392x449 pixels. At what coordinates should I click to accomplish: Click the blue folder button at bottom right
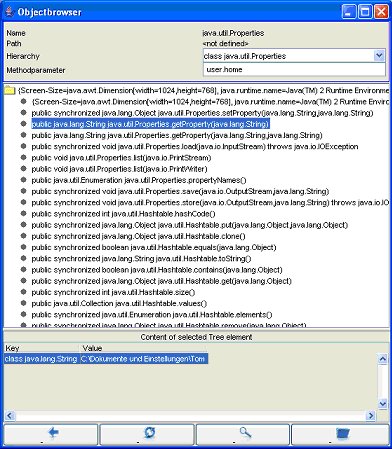[340, 434]
